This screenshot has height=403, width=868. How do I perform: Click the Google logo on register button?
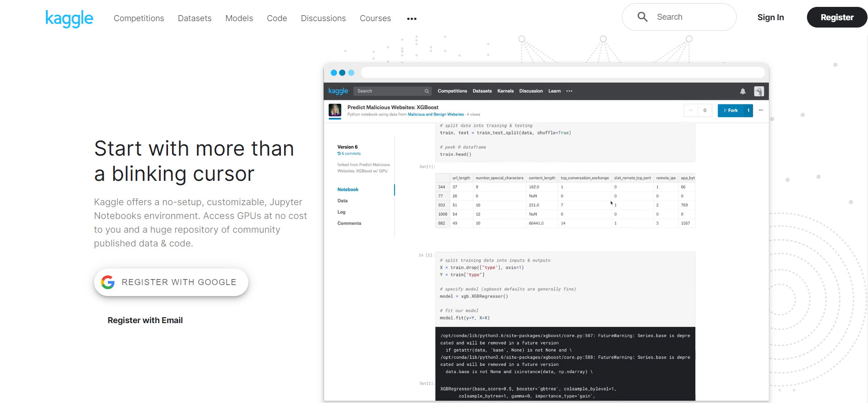pos(108,282)
